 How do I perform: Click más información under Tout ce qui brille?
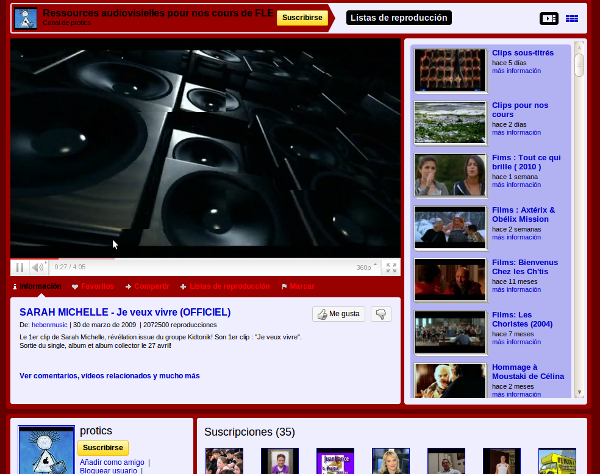517,185
